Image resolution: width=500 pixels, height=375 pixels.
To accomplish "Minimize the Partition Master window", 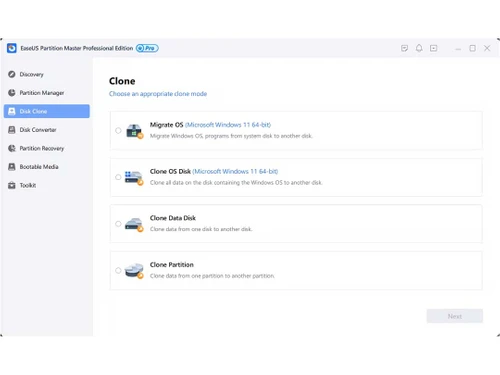I will pyautogui.click(x=458, y=49).
